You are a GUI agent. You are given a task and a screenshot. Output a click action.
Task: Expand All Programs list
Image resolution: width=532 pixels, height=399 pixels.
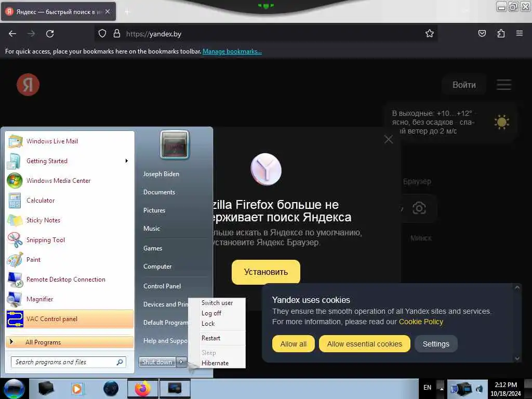click(x=70, y=342)
